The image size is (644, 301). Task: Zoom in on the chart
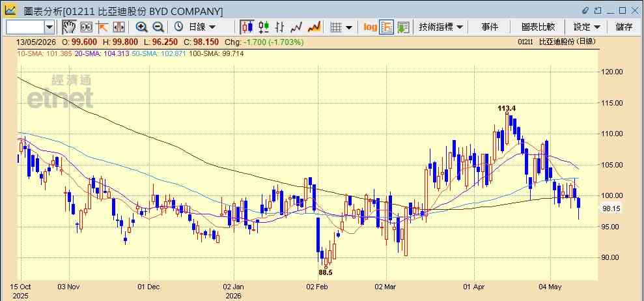142,27
